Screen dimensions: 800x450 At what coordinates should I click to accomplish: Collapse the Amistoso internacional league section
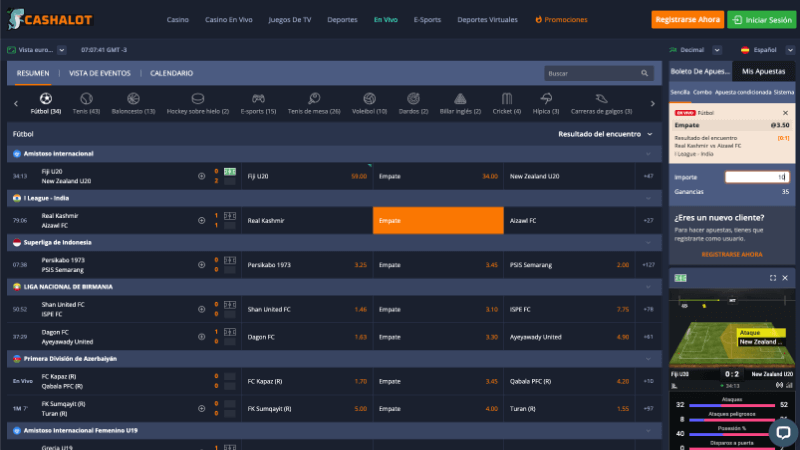point(648,154)
